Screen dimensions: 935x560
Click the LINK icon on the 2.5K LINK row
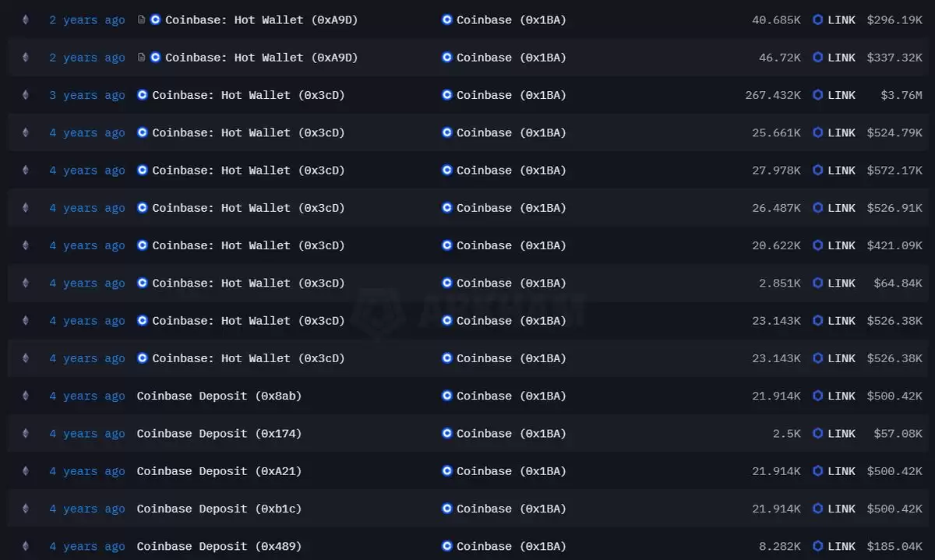pyautogui.click(x=817, y=433)
